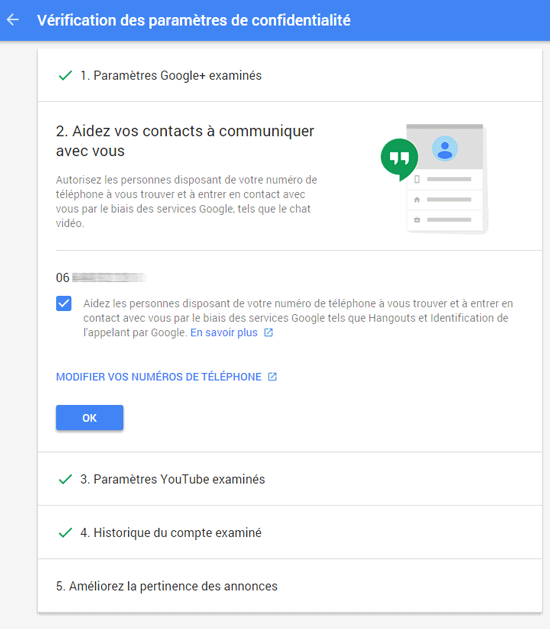Click the phone icon in contact card
The width and height of the screenshot is (550, 629).
pos(417,179)
